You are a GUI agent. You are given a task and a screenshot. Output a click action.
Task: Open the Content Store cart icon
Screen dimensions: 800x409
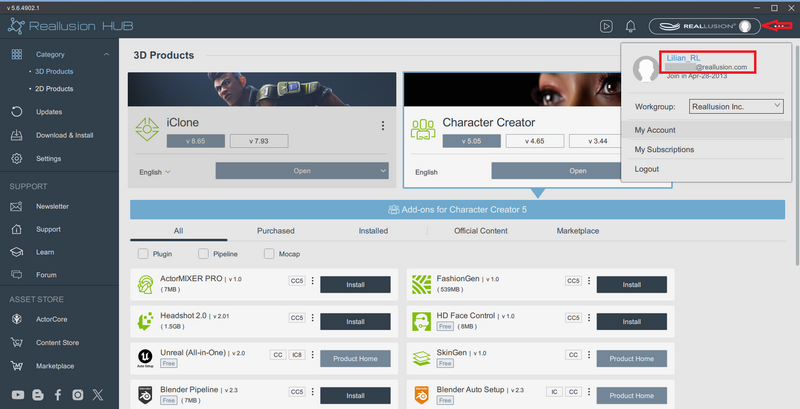pyautogui.click(x=16, y=343)
